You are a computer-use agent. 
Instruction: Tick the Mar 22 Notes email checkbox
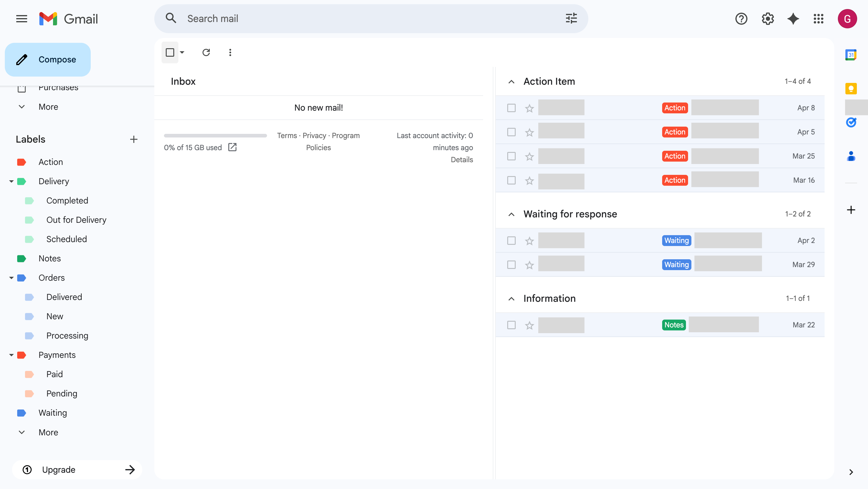coord(511,325)
